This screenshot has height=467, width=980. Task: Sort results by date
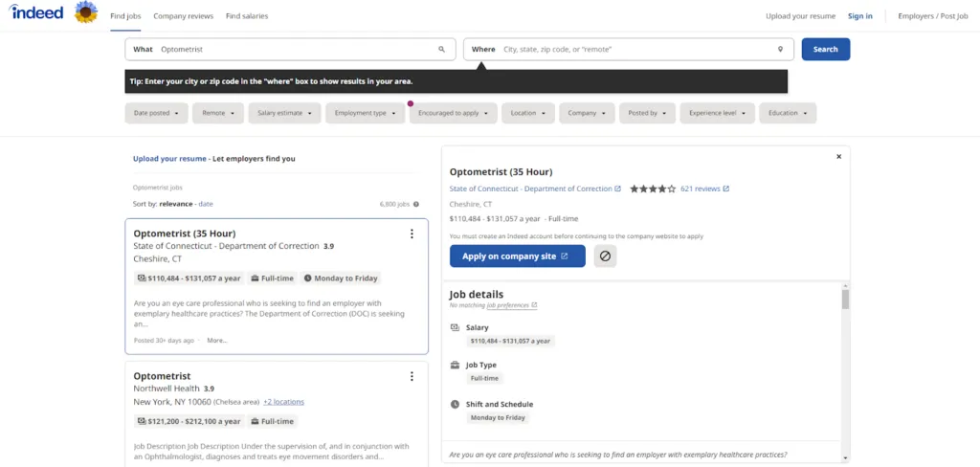tap(206, 204)
